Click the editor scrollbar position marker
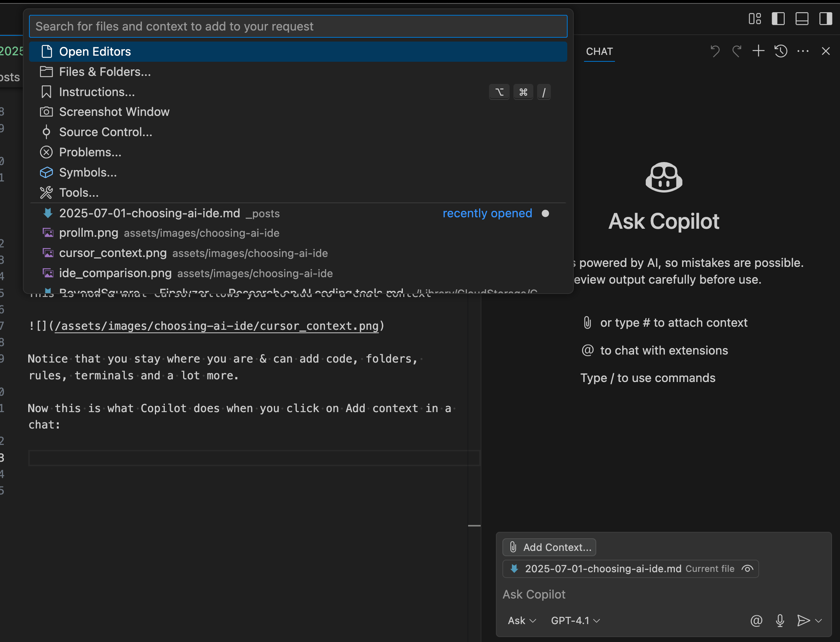The width and height of the screenshot is (840, 642). pyautogui.click(x=474, y=526)
